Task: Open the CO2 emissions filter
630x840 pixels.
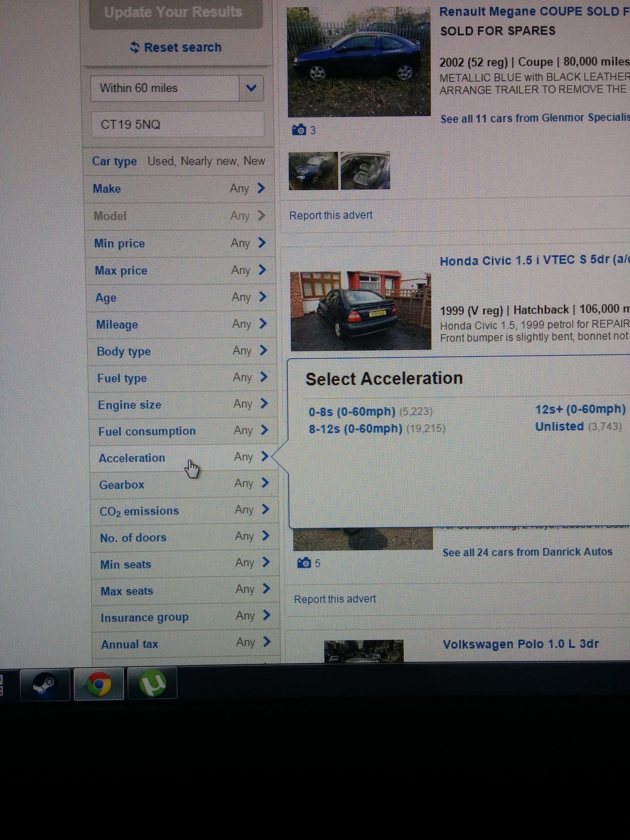Action: [x=185, y=511]
